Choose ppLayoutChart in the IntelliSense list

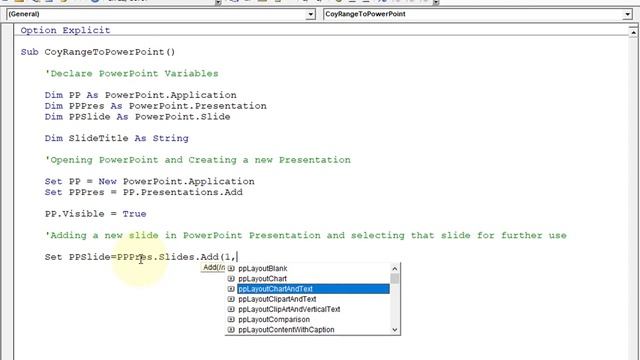262,278
